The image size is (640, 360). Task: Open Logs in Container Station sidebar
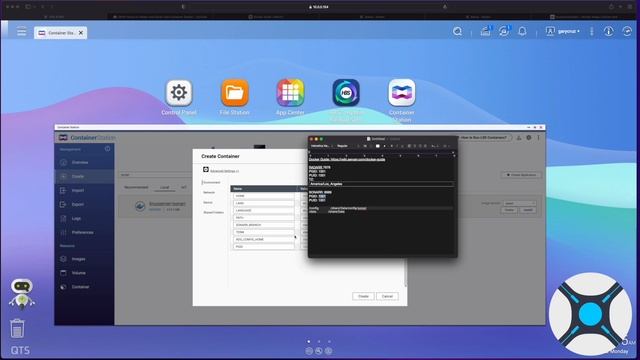[84, 218]
